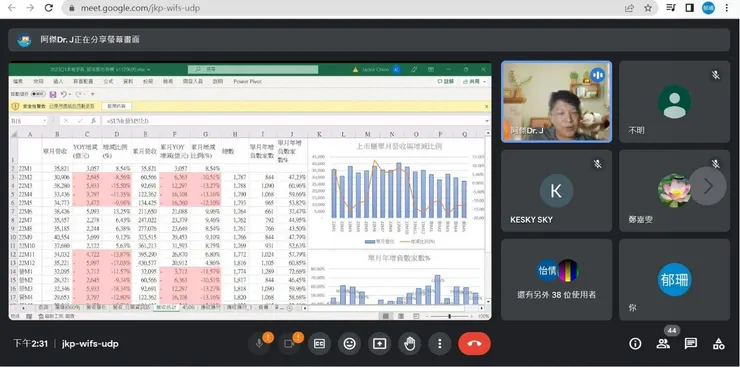The height and width of the screenshot is (367, 740).
Task: Expand the formula bar chevron
Action: (x=487, y=121)
